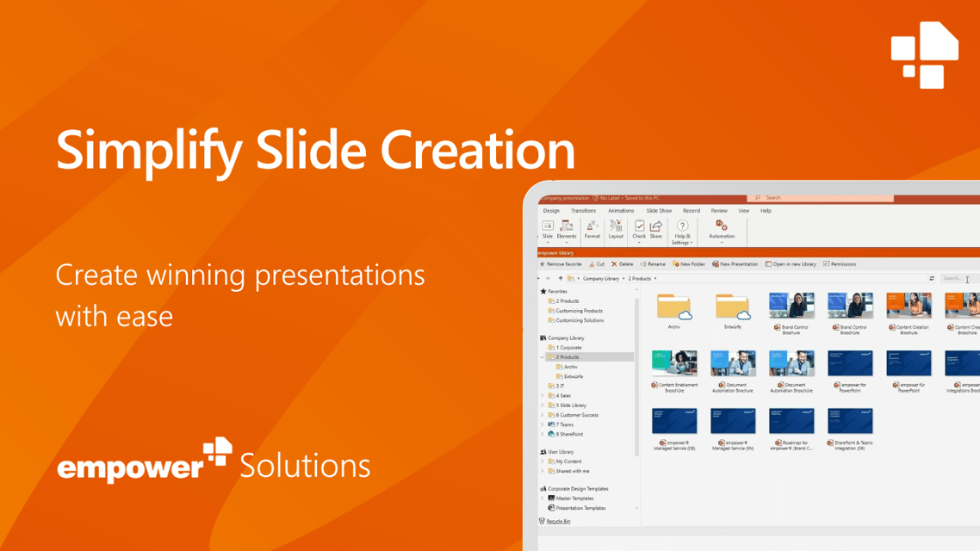980x551 pixels.
Task: Click Cut in the library toolbar
Action: point(597,264)
